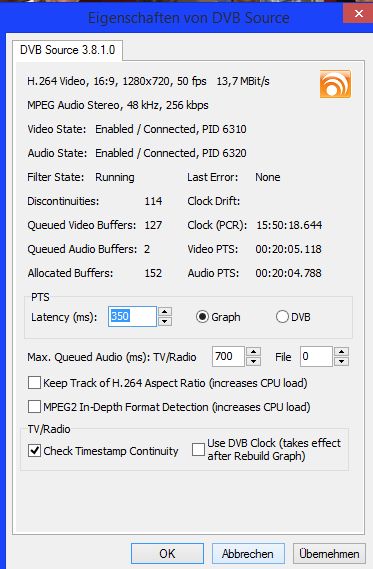
Task: Decrease File max queued audio value
Action: 341,361
